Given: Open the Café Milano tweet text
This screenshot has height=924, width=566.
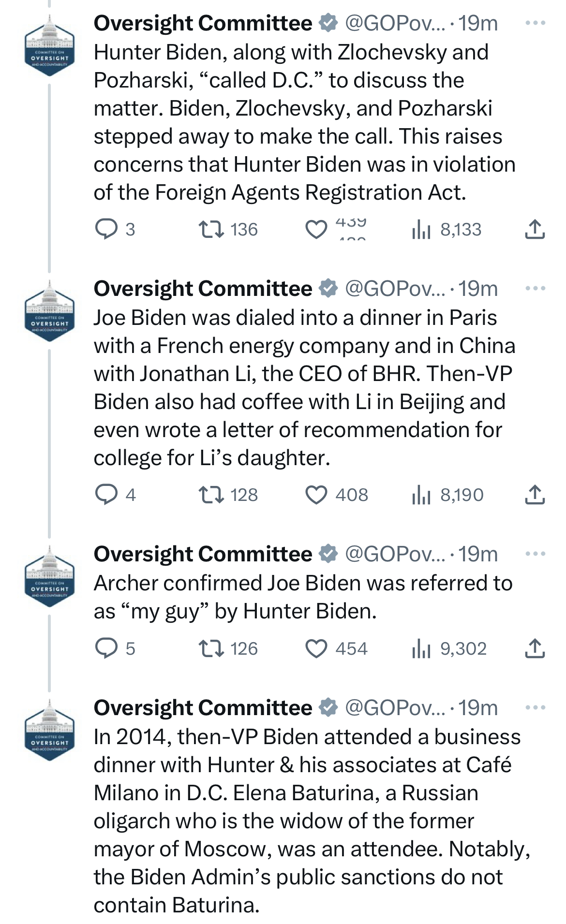Looking at the screenshot, I should [312, 821].
